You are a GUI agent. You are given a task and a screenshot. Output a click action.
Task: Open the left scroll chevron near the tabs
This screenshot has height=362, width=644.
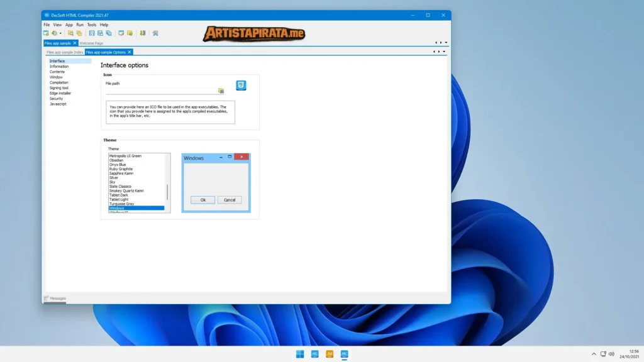[436, 41]
